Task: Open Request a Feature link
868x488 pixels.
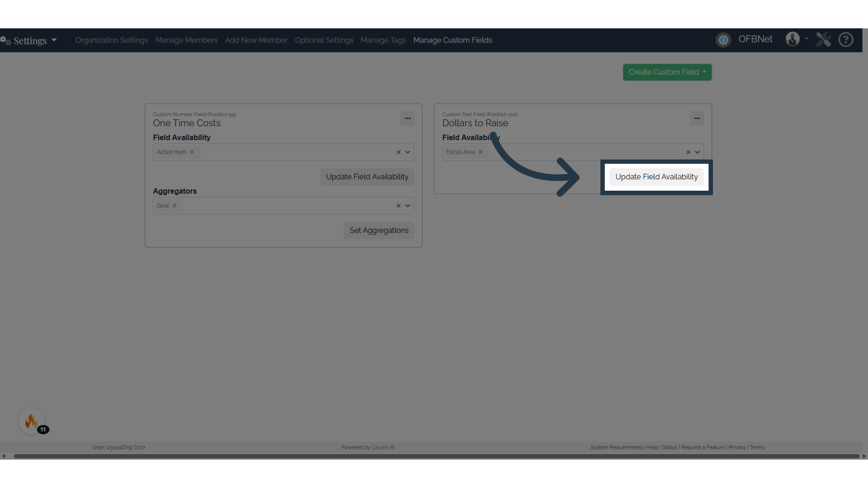Action: click(x=703, y=447)
